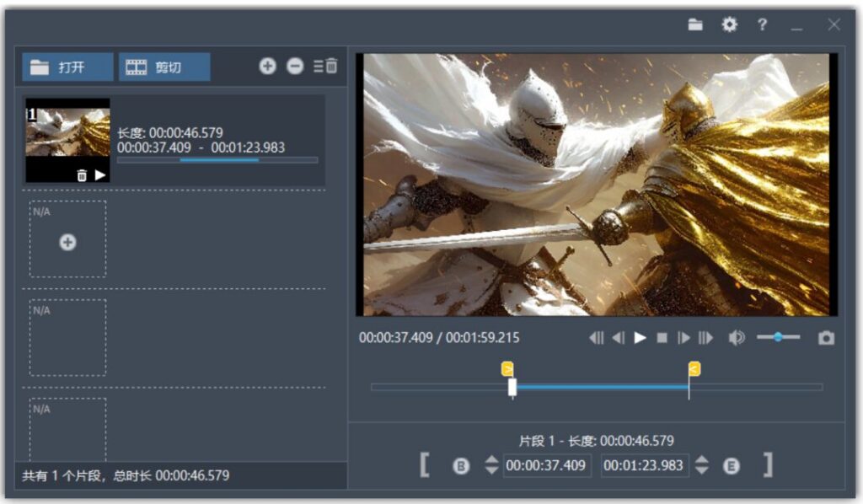Mute audio with the speaker icon
This screenshot has width=863, height=504.
[x=737, y=337]
